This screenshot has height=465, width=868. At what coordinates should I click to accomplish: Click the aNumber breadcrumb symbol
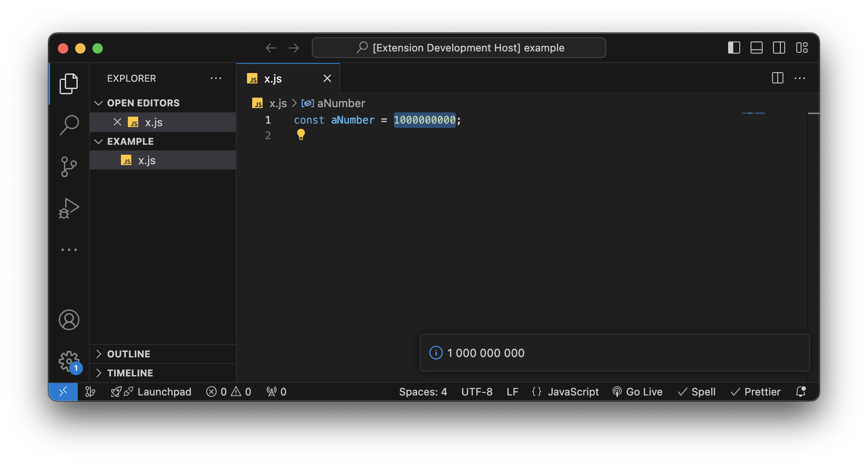point(333,103)
